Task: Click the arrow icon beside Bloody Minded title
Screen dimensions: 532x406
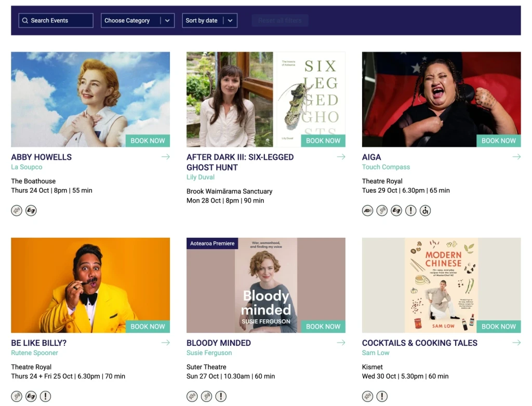Action: (x=341, y=343)
